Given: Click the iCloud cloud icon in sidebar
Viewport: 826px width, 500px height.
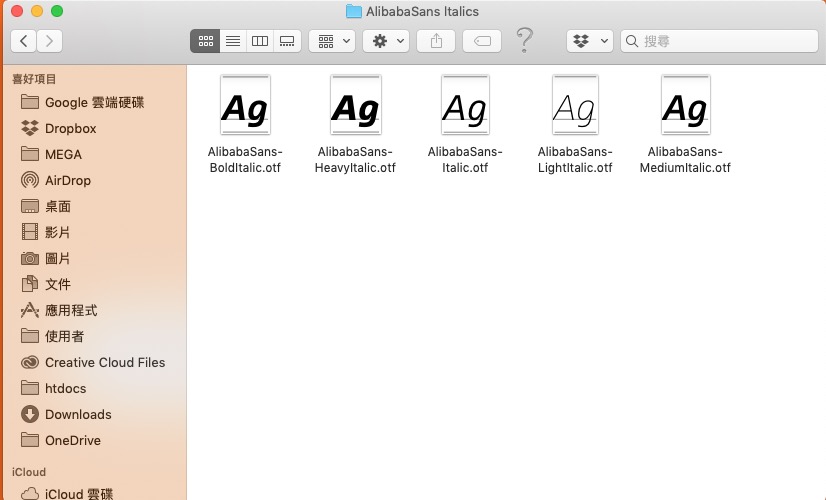Looking at the screenshot, I should [30, 493].
